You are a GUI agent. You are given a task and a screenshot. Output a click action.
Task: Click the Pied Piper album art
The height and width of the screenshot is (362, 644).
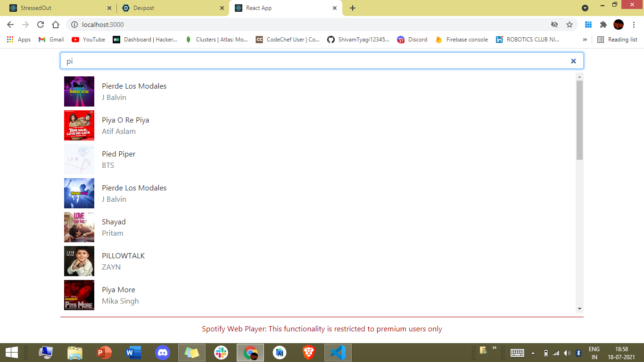coord(79,159)
